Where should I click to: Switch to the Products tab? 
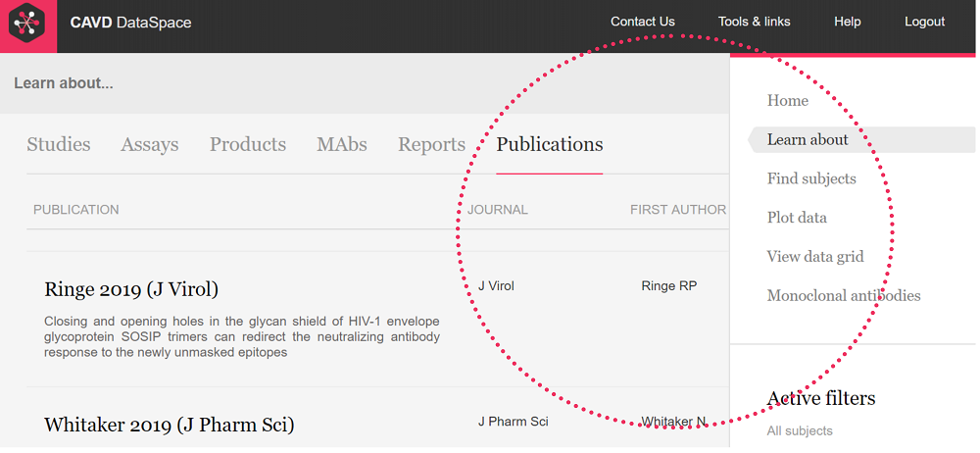pos(248,144)
